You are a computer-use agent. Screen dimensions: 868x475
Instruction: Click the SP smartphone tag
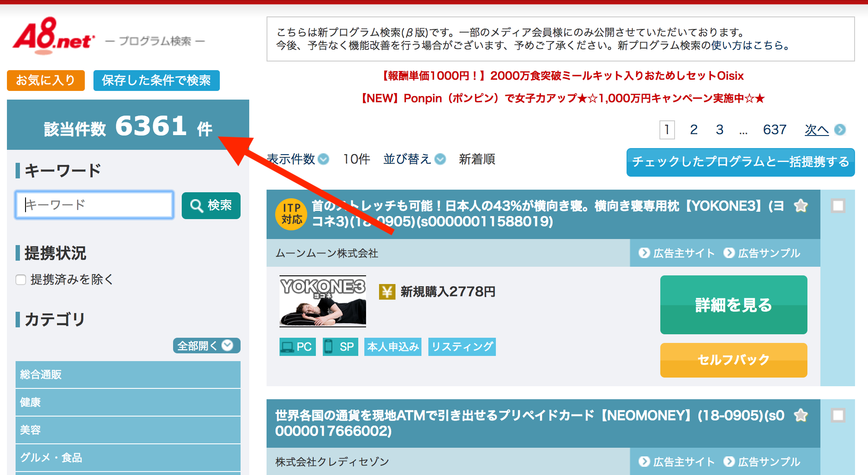[341, 347]
